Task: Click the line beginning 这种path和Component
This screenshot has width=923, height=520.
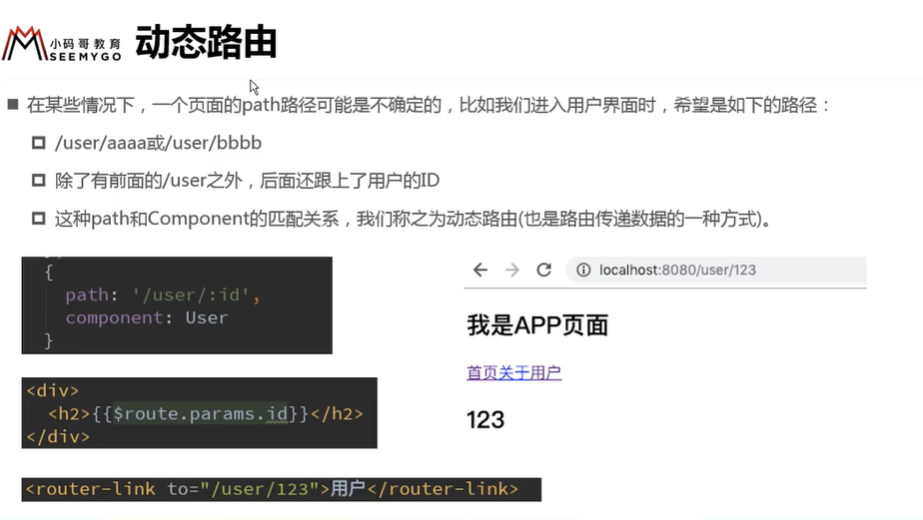Action: [413, 219]
